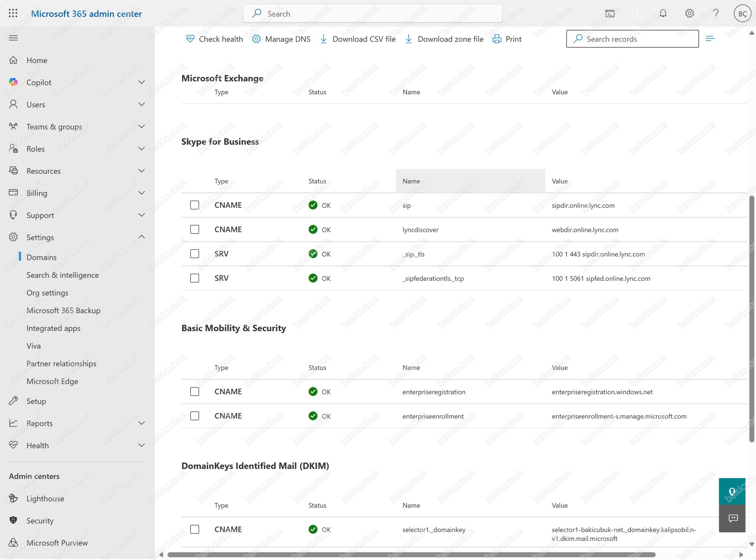Open Org settings in the sidebar

tap(48, 293)
